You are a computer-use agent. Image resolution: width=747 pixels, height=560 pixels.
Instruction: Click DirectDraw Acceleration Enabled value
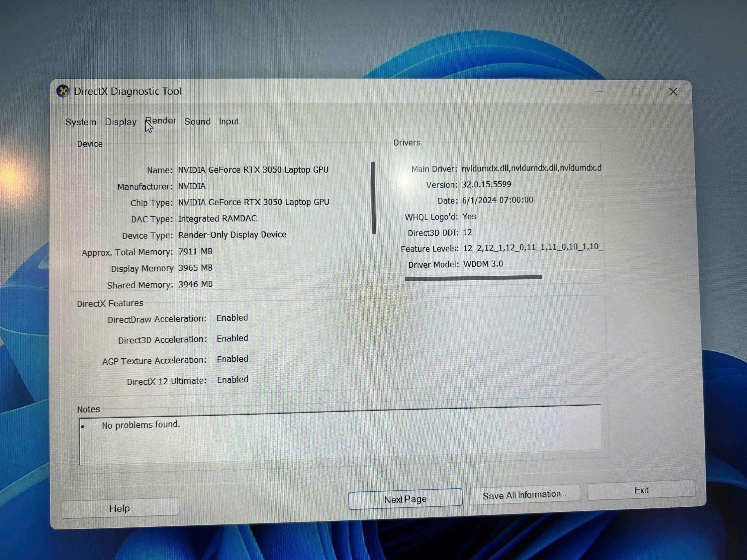[232, 318]
